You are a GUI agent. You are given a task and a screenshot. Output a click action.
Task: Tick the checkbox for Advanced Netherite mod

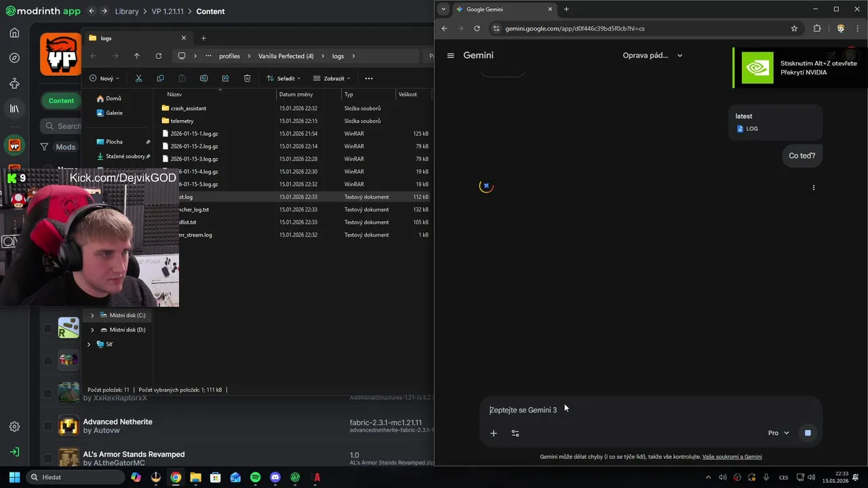click(47, 426)
